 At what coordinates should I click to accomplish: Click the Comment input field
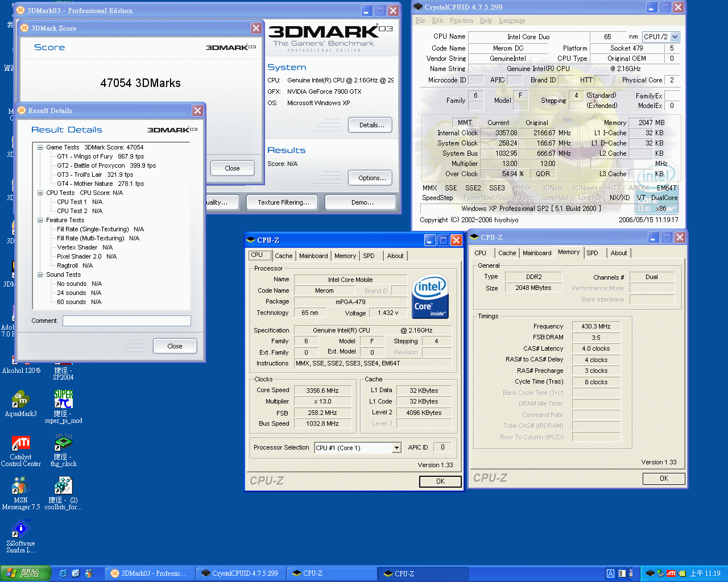(126, 321)
